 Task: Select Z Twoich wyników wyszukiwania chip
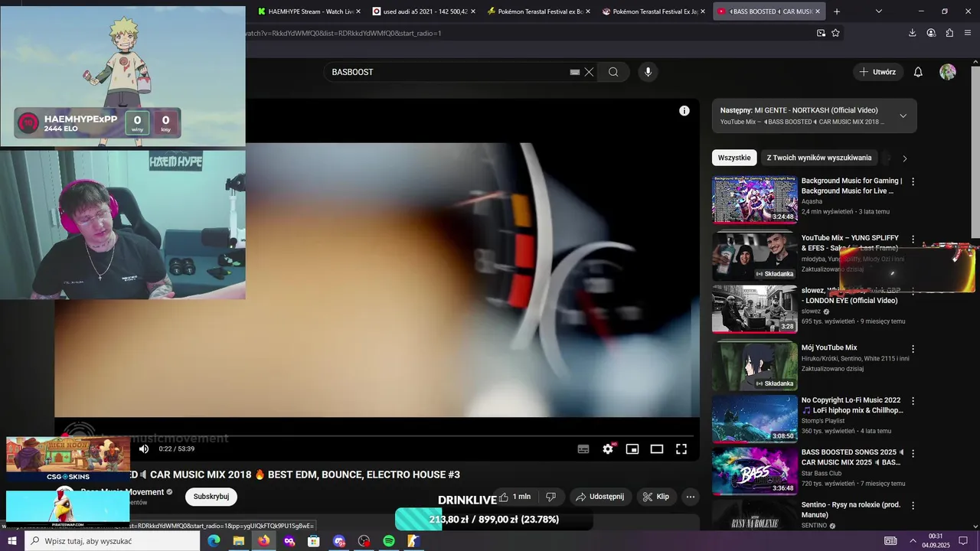(x=819, y=158)
